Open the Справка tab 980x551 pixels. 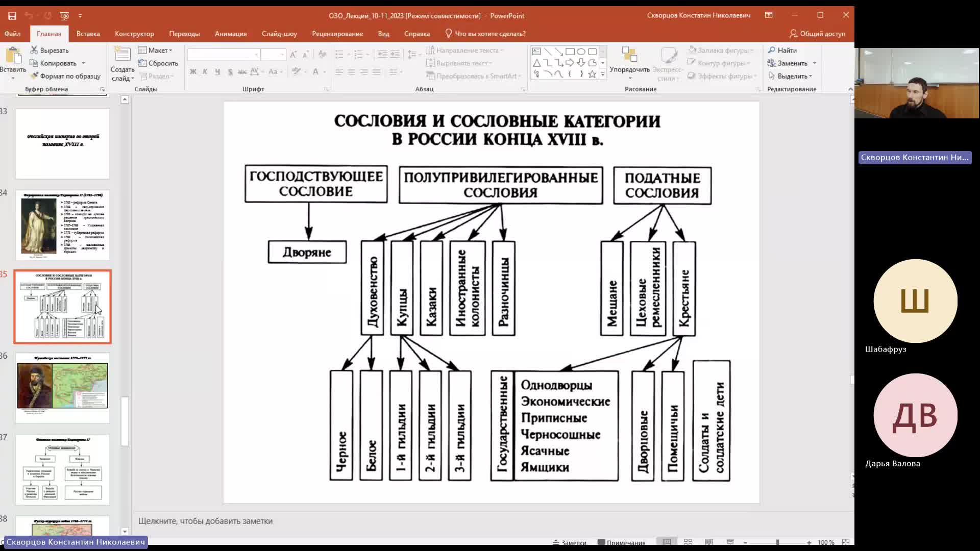click(x=417, y=34)
